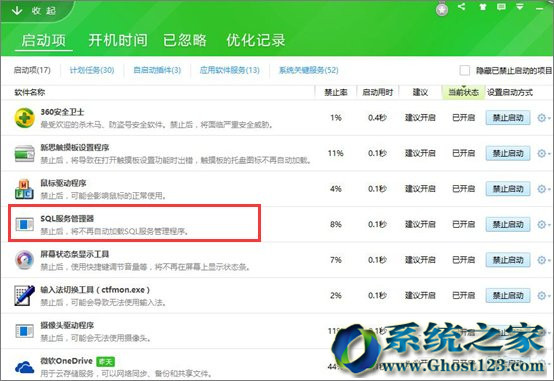The image size is (554, 381).
Task: Click the share icon in title bar
Action: click(x=461, y=6)
